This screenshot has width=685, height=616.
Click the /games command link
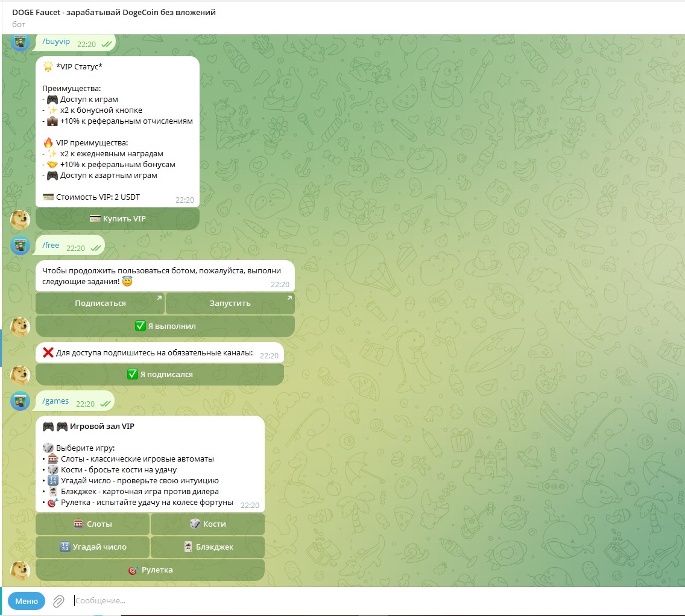click(x=55, y=401)
